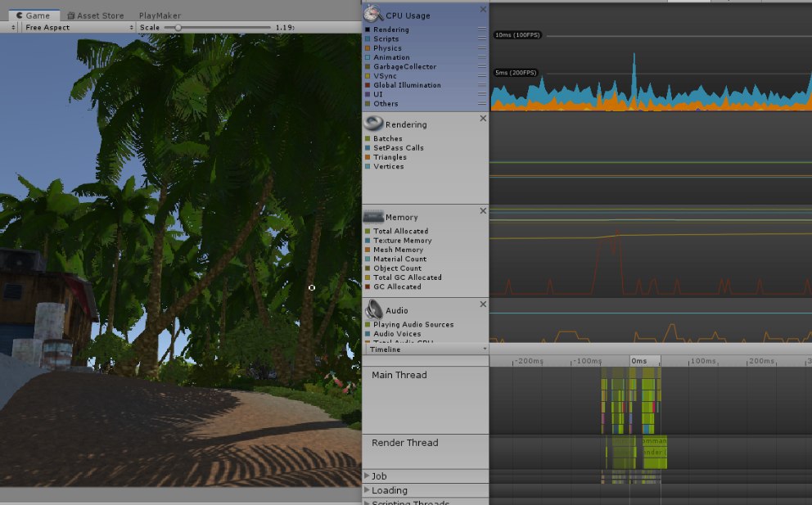
Task: Click the 10ms (100FPS) graph label
Action: tap(517, 34)
